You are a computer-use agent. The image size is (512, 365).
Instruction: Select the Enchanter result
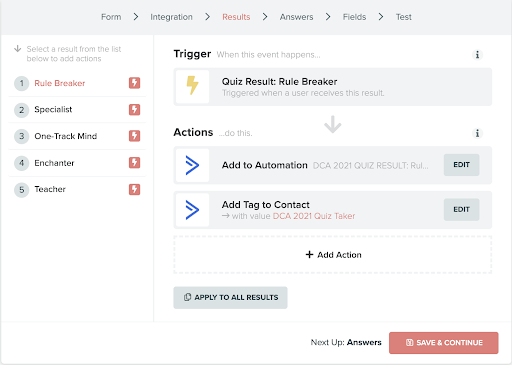tap(77, 163)
